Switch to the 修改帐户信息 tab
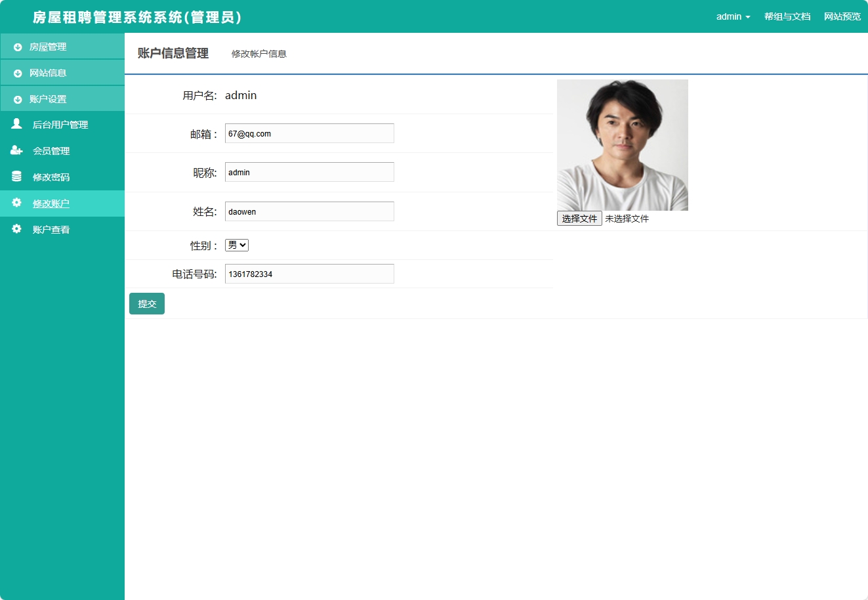The width and height of the screenshot is (868, 600). 258,54
